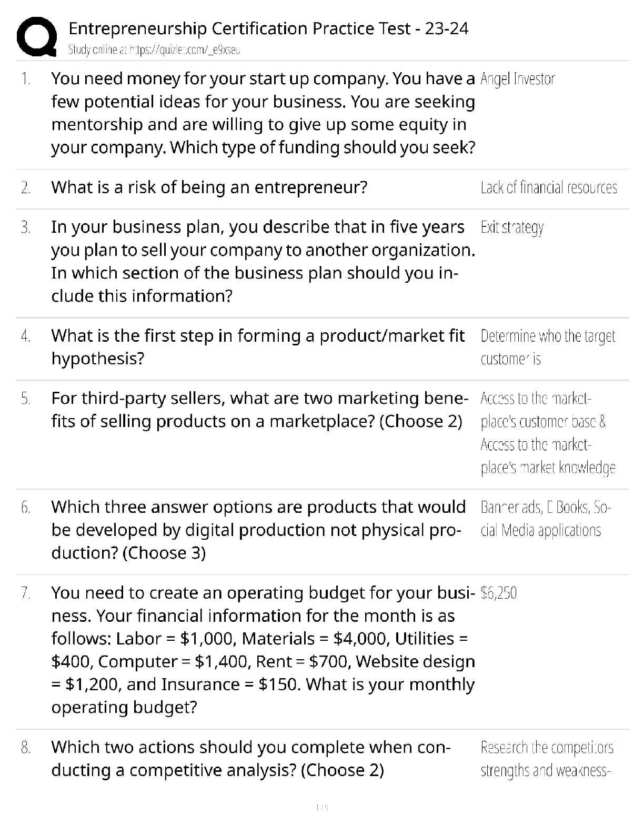Click question 3 about selling your company
The height and width of the screenshot is (834, 644).
tap(263, 261)
